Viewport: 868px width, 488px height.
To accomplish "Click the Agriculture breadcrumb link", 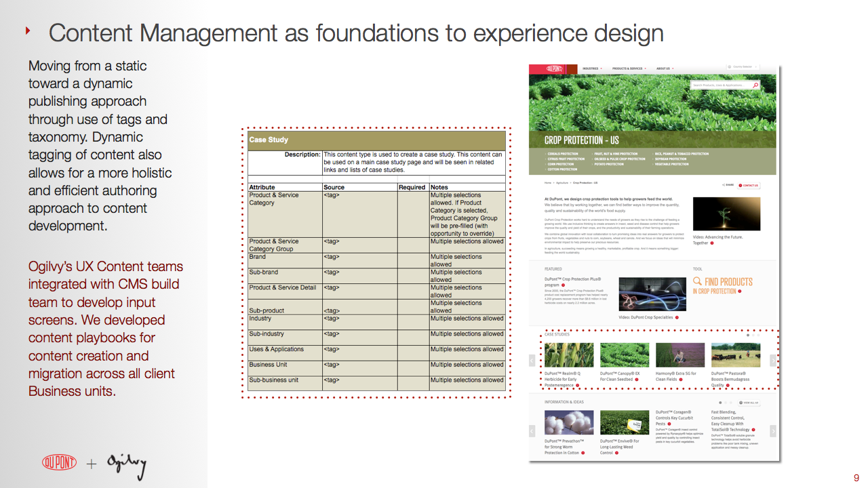I will pos(562,183).
